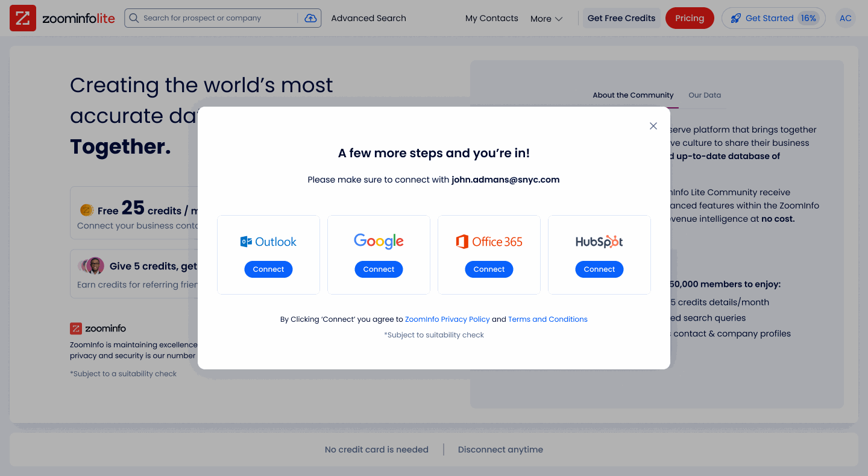Expand the More dropdown menu
Screen dimensions: 868x476
click(546, 19)
